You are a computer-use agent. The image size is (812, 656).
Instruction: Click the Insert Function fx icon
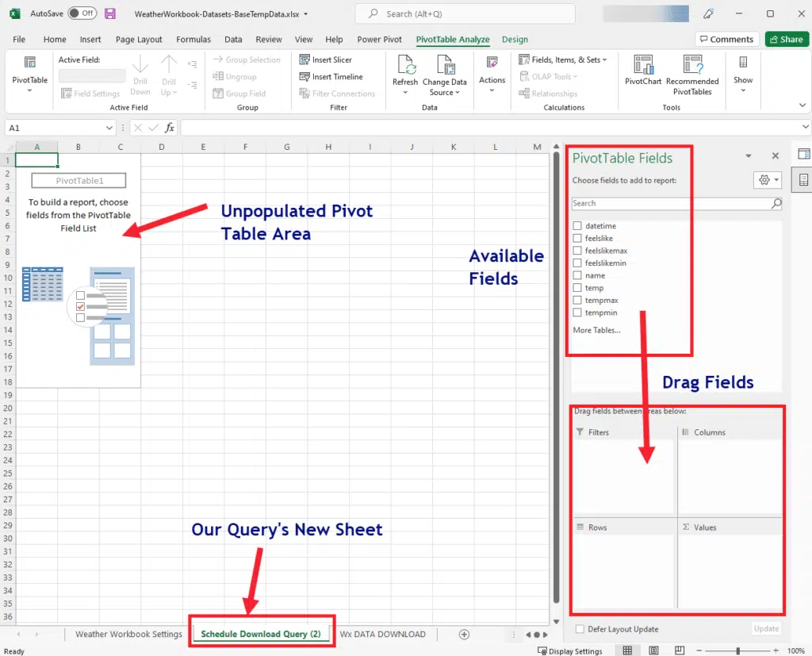pyautogui.click(x=170, y=128)
